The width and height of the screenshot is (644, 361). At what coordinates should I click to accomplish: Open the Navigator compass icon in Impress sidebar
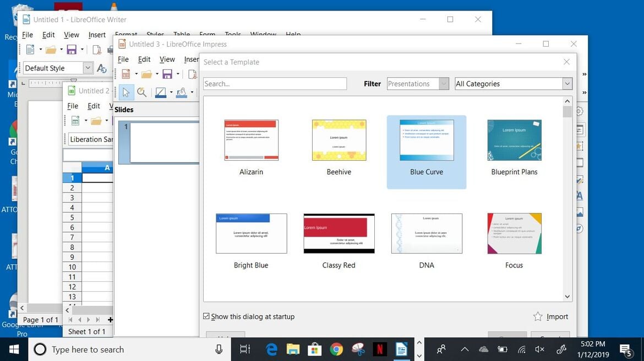[580, 229]
